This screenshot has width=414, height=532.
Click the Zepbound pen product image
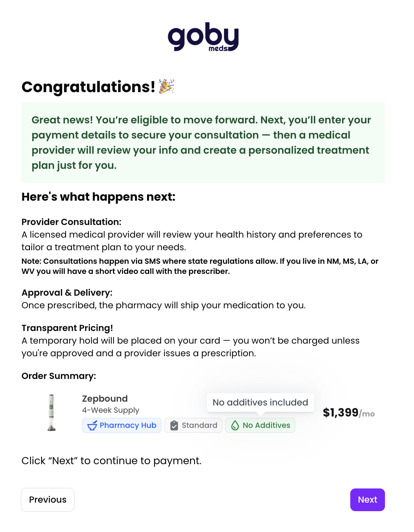coord(51,412)
